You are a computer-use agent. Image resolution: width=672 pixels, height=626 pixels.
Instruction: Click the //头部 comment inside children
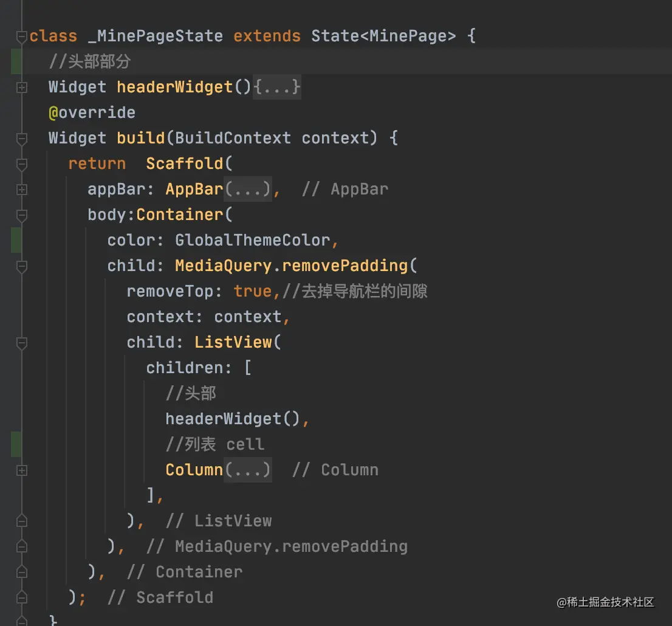191,393
